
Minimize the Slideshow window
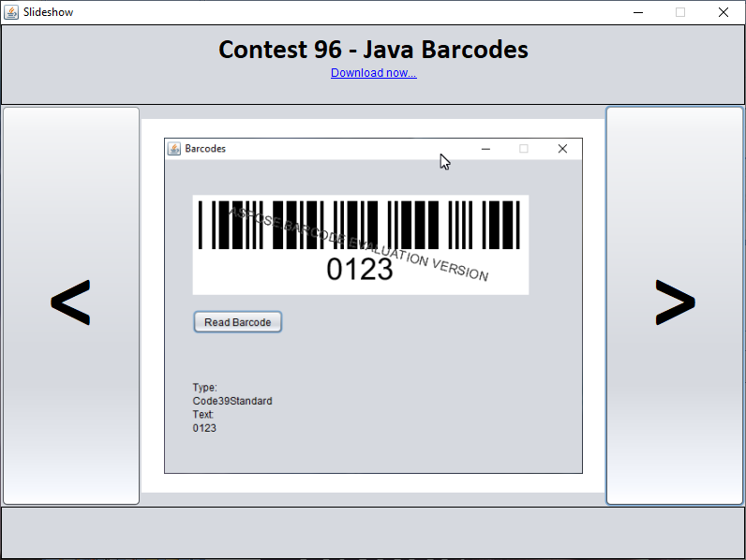click(x=638, y=12)
